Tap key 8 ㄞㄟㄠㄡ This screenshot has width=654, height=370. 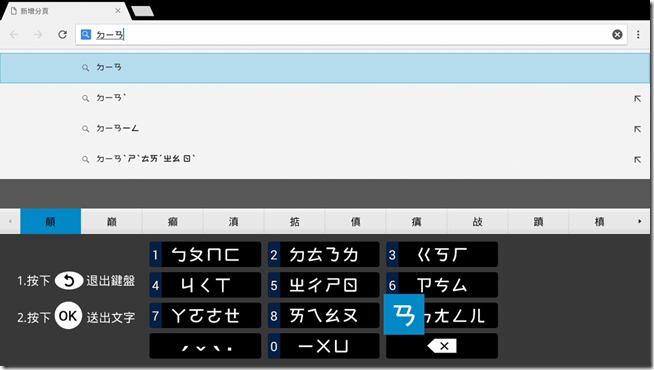pos(324,315)
